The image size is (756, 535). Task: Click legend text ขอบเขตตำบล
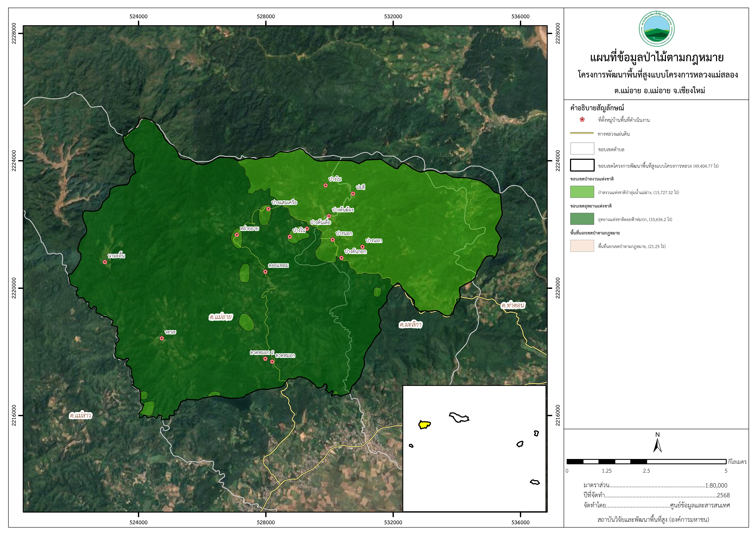point(611,150)
